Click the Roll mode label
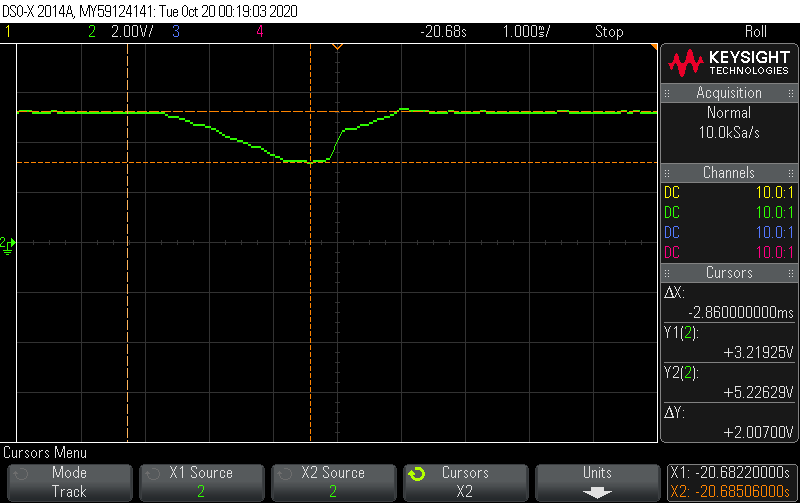This screenshot has width=800, height=503. [x=756, y=32]
